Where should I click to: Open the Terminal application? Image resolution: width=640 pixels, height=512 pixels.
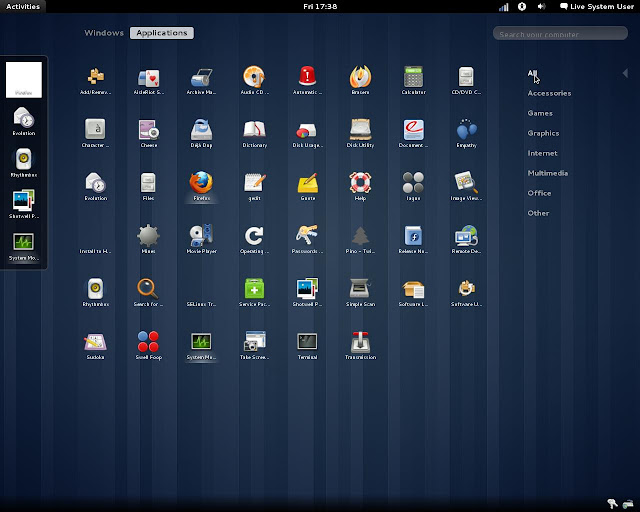pos(307,341)
